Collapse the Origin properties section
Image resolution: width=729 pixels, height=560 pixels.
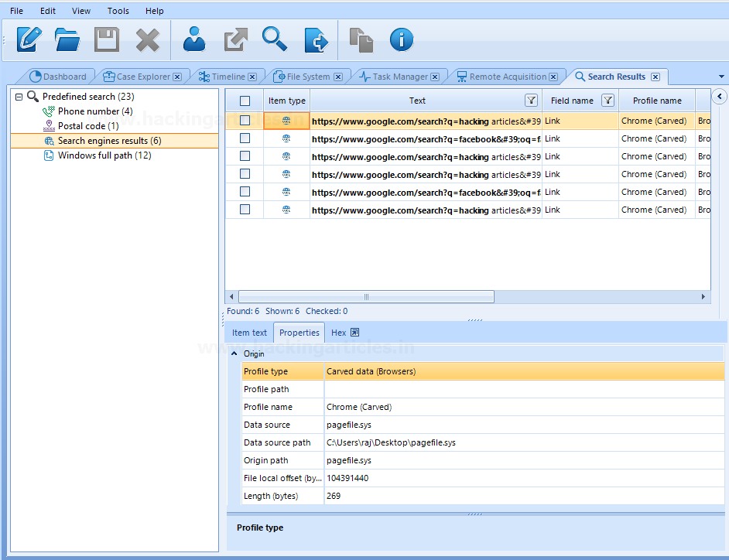tap(234, 353)
